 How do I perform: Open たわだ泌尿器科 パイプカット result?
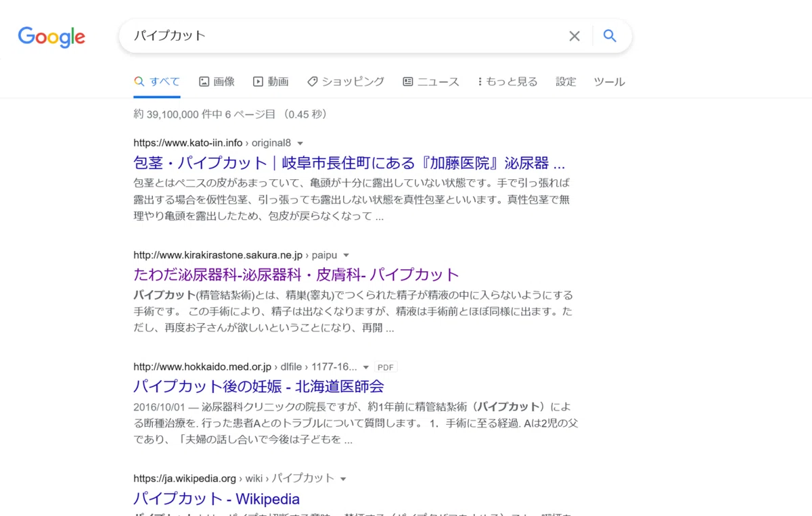click(x=296, y=275)
